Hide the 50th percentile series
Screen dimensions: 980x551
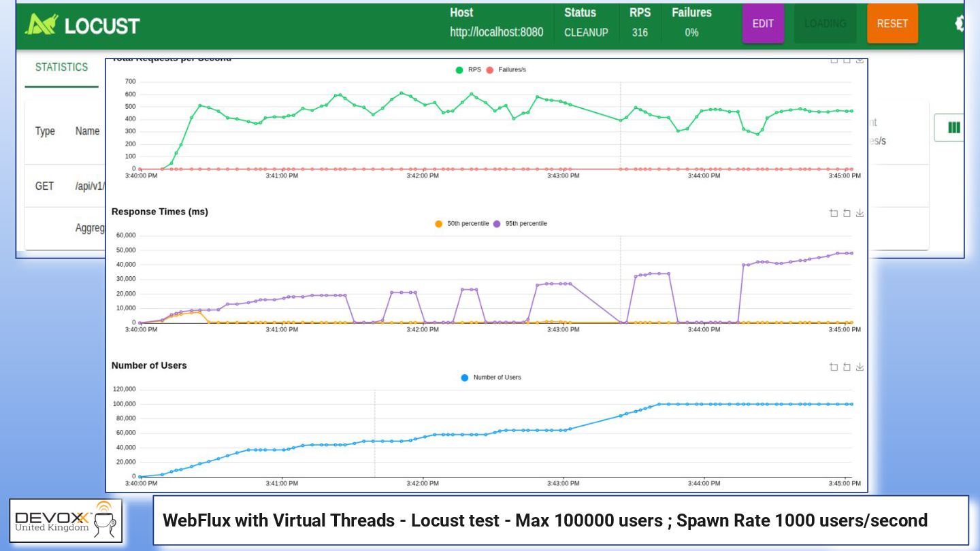461,223
